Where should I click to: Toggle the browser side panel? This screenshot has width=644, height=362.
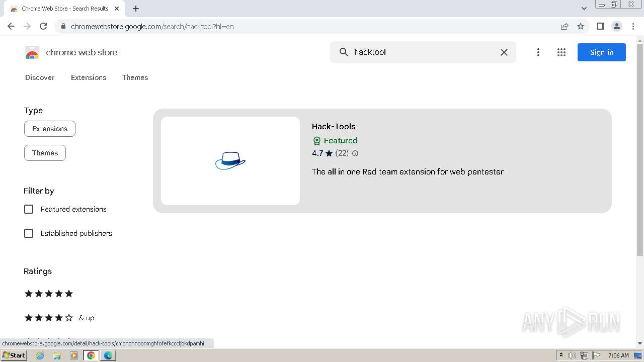click(x=600, y=26)
